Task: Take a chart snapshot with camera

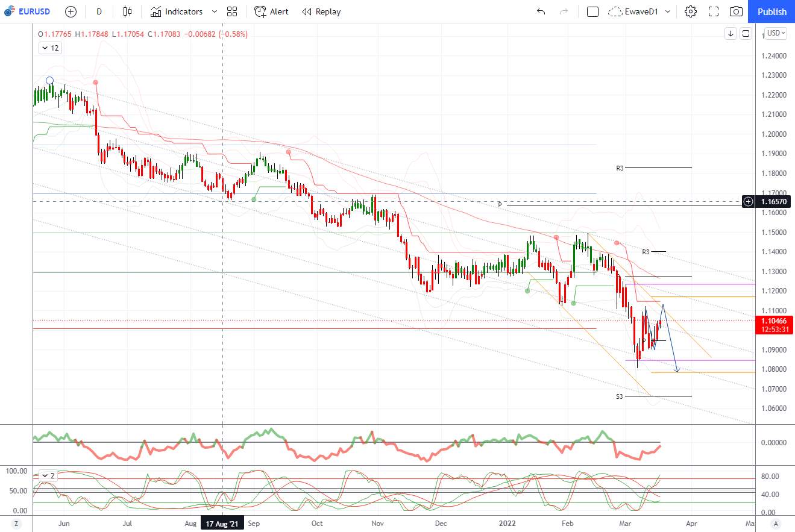Action: click(x=736, y=11)
